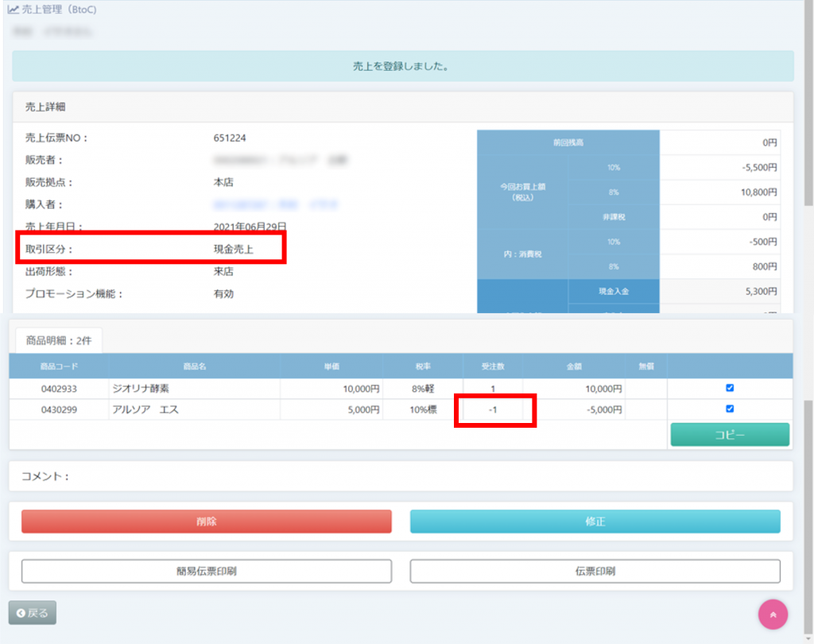Image resolution: width=814 pixels, height=644 pixels.
Task: Click the 伝票印刷 button
Action: (x=595, y=571)
